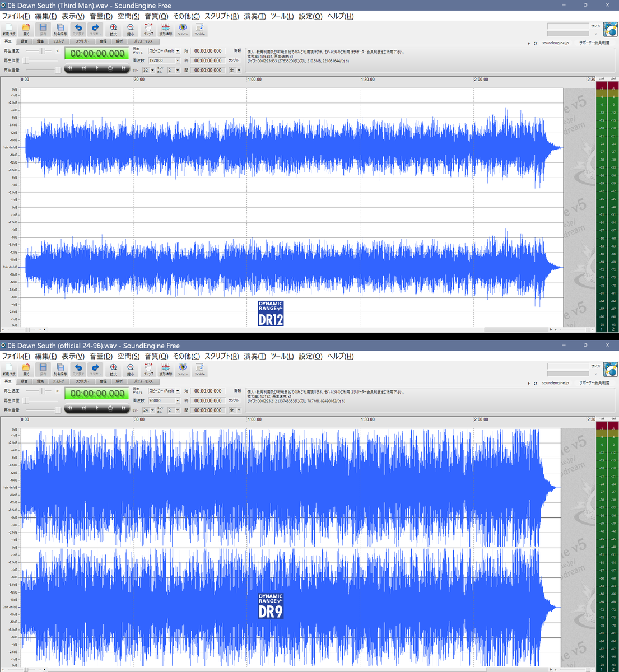
Task: Click やり直し redo arrow in Third Man window
Action: [95, 29]
